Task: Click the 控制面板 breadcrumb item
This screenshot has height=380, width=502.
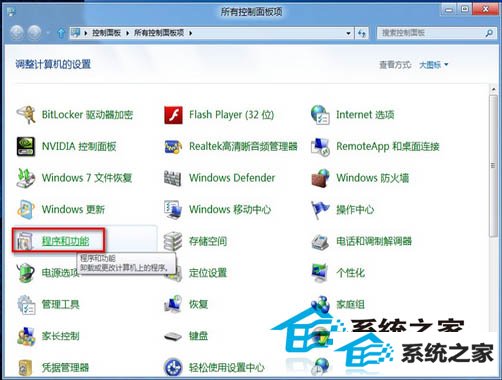Action: point(106,33)
